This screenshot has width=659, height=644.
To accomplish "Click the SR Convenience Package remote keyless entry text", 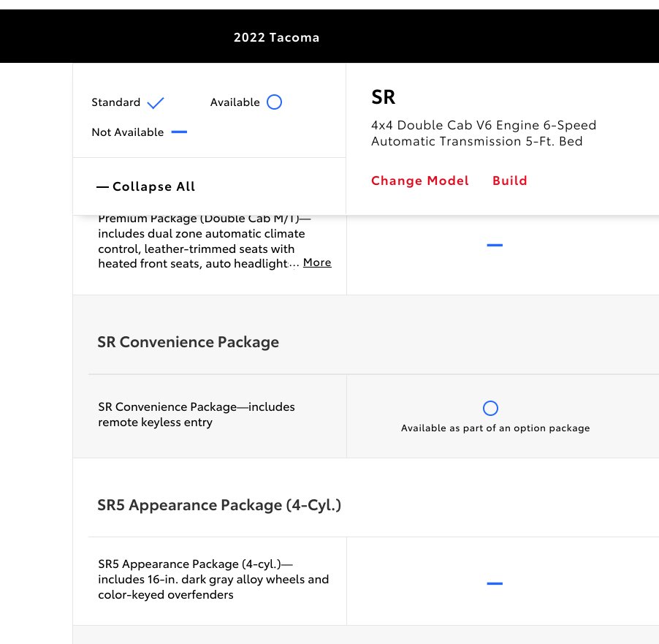I will click(x=197, y=414).
